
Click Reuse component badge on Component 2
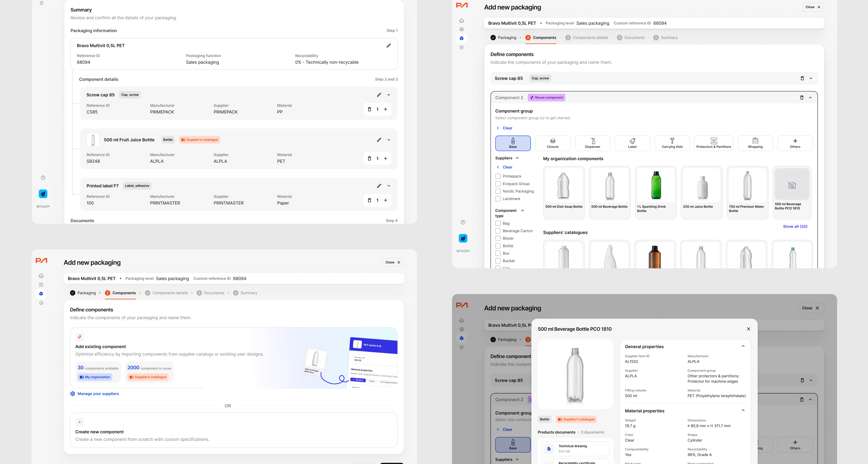546,98
